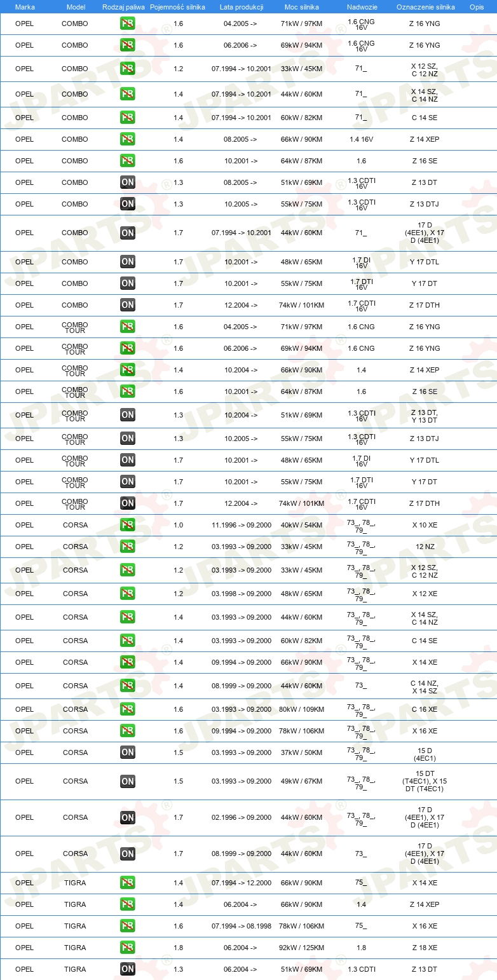Select the 15 D (4EC1) engine code cell
Image resolution: width=497 pixels, height=980 pixels.
[x=425, y=754]
